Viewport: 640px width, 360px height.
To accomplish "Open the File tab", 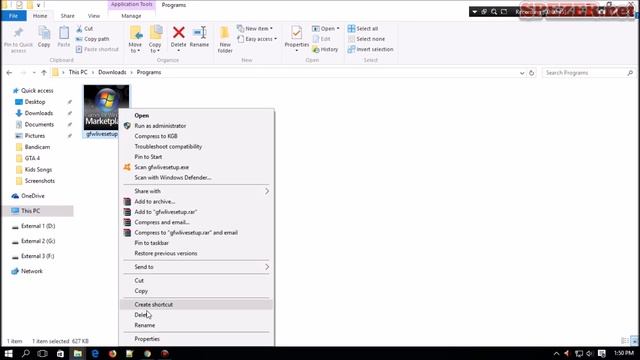I will (x=13, y=16).
